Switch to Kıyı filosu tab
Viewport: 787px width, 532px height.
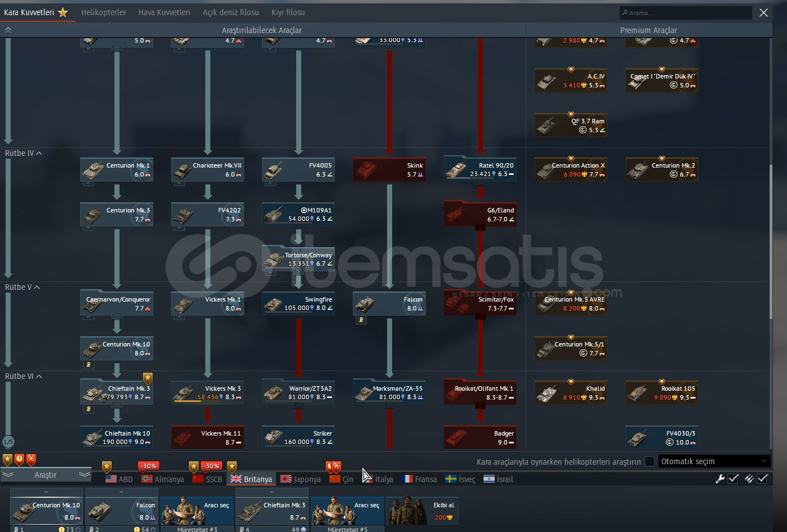pos(288,12)
